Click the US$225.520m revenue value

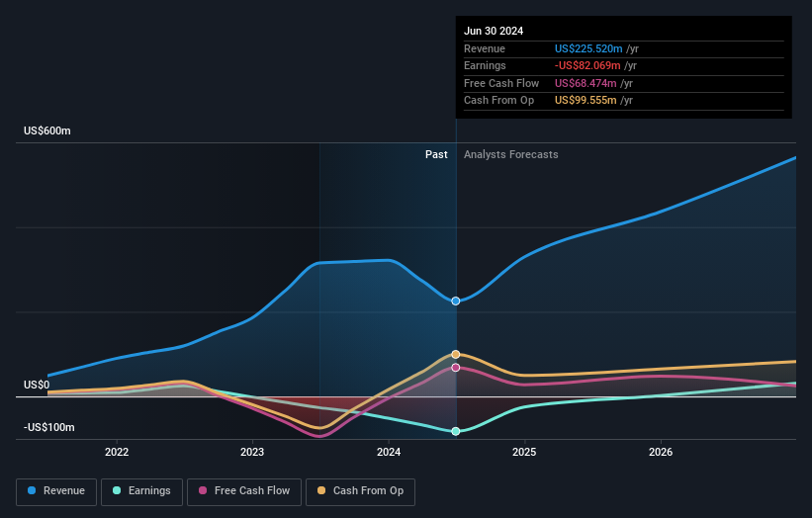[588, 48]
